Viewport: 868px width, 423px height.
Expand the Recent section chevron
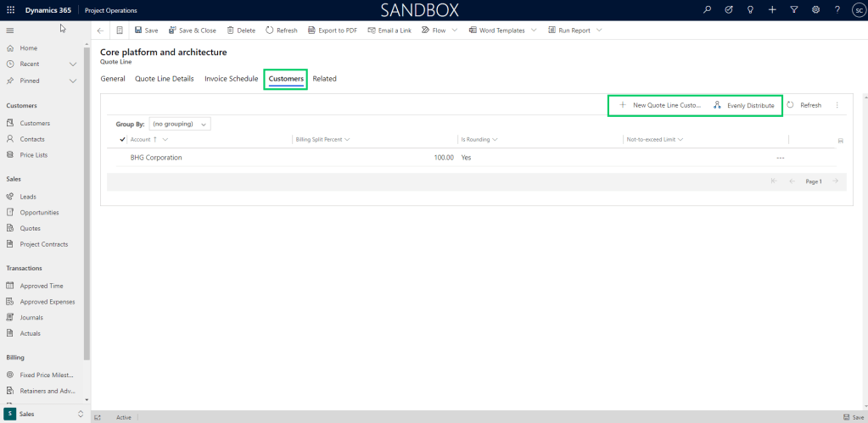coord(73,64)
